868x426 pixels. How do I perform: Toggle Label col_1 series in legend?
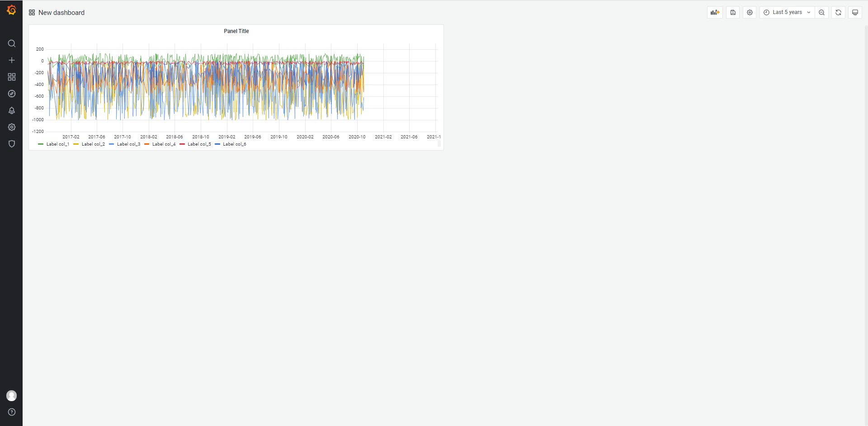[57, 144]
